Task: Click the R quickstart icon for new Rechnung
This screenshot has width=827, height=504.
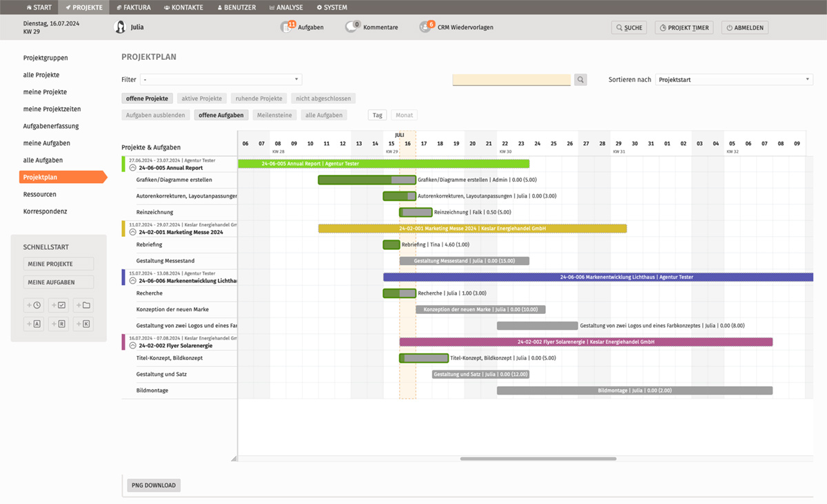Action: click(x=59, y=324)
